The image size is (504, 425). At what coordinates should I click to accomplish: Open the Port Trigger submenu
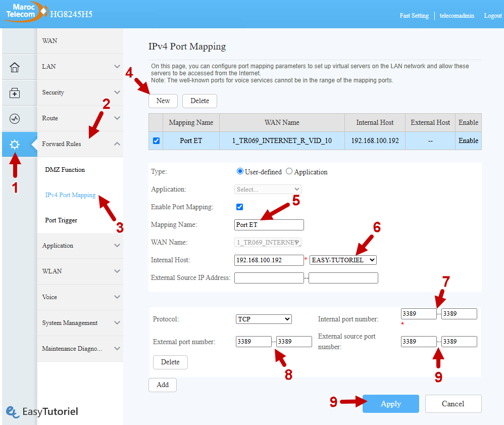tap(61, 220)
